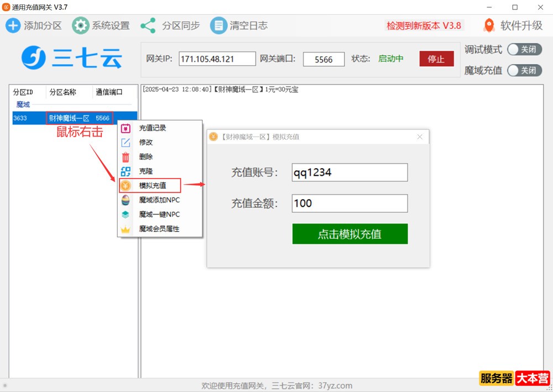This screenshot has height=392, width=553.
Task: Choose 魔域添加NPC menu entry
Action: pyautogui.click(x=159, y=200)
